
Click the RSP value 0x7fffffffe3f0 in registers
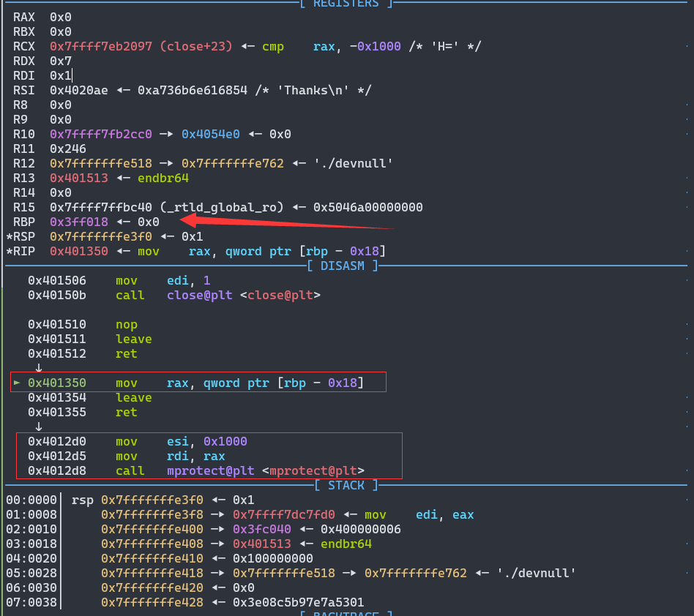[x=101, y=236]
